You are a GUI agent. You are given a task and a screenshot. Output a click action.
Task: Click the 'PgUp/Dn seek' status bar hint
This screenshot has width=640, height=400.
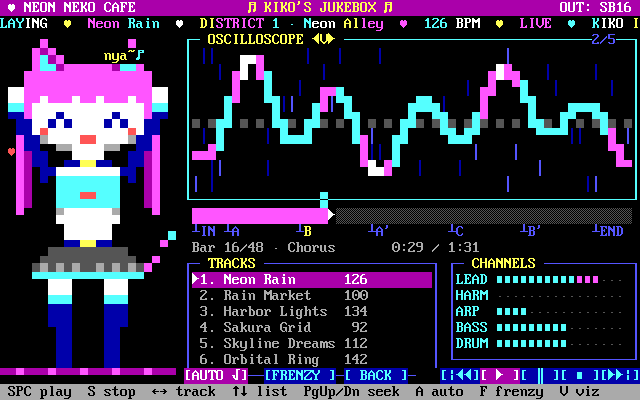coord(352,391)
